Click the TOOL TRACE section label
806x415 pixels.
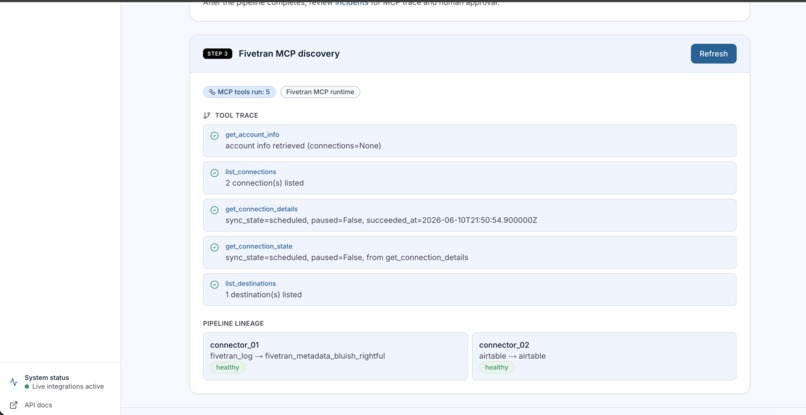pos(236,116)
